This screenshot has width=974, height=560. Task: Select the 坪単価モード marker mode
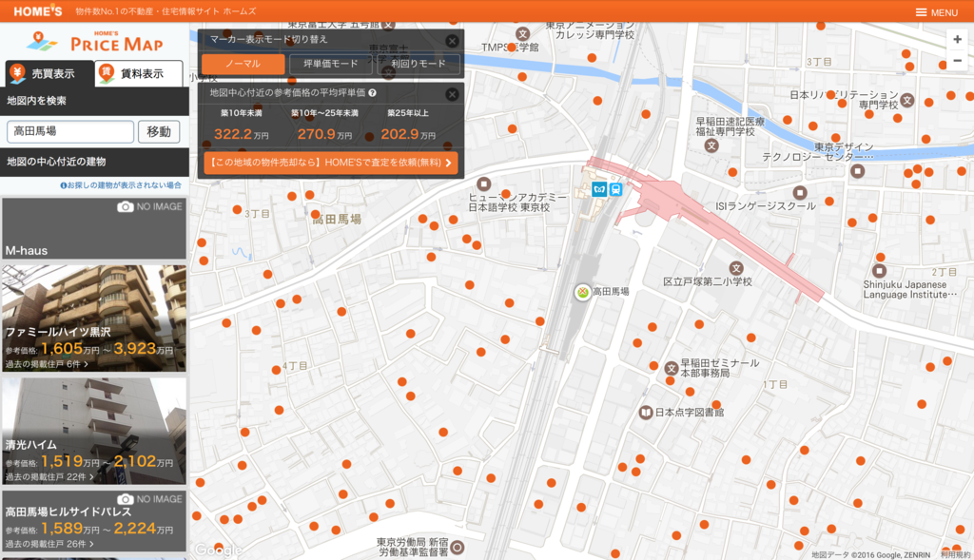[330, 64]
